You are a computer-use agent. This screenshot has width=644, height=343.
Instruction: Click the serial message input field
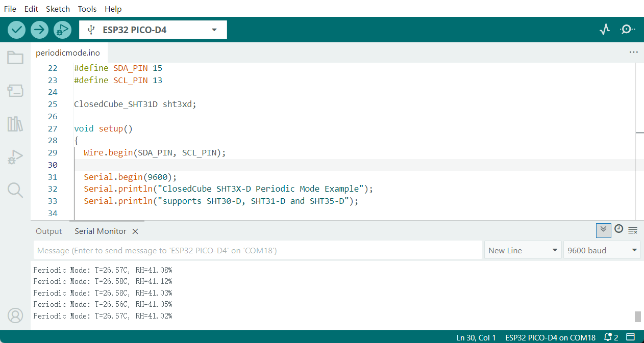pyautogui.click(x=258, y=250)
